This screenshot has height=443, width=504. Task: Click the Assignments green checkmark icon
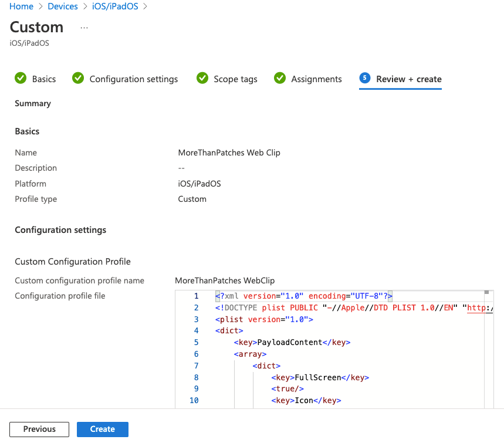click(x=280, y=79)
